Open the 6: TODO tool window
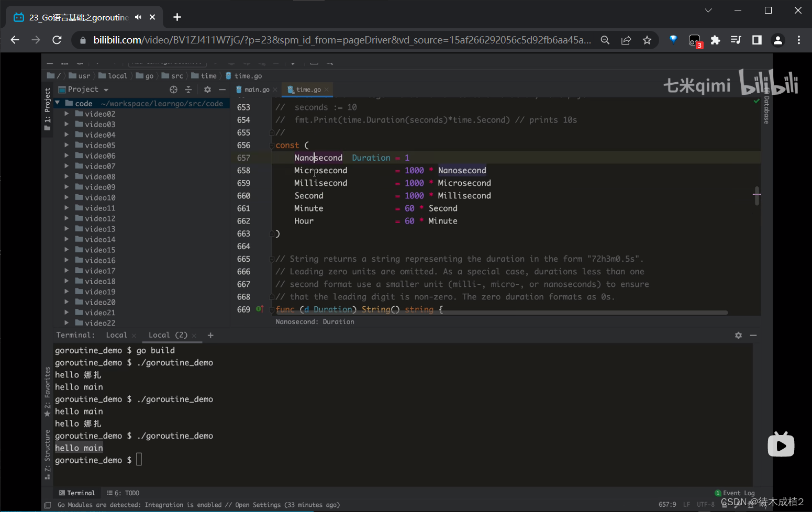812x512 pixels. [x=123, y=493]
